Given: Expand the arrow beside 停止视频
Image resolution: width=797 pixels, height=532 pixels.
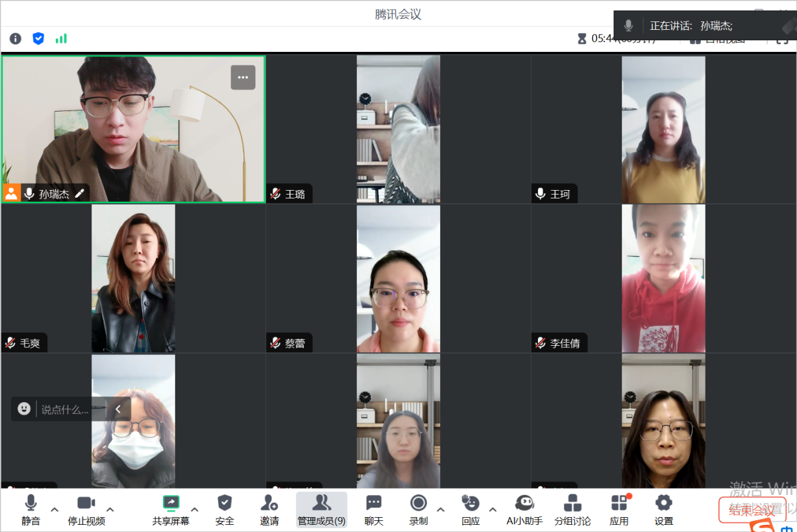Looking at the screenshot, I should (x=110, y=509).
